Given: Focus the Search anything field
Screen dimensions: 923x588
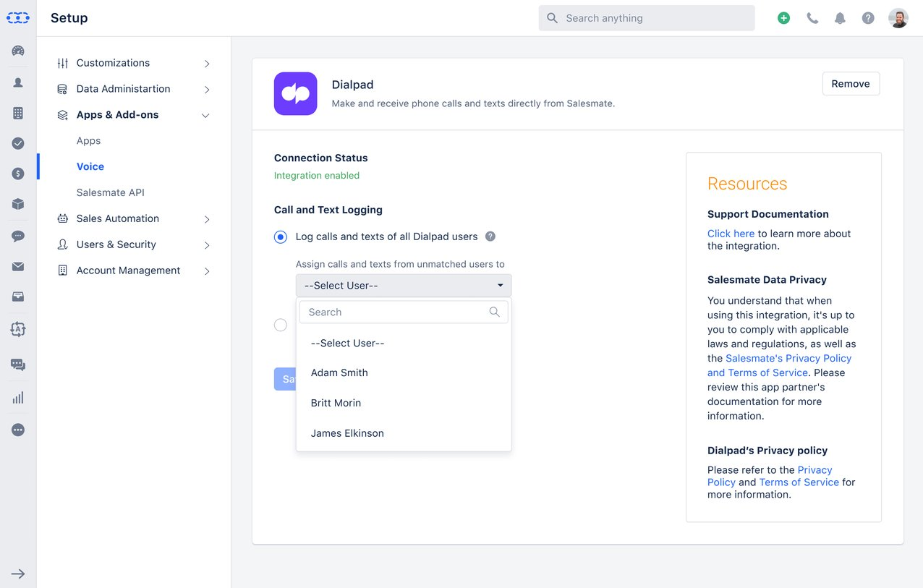Looking at the screenshot, I should [x=647, y=18].
